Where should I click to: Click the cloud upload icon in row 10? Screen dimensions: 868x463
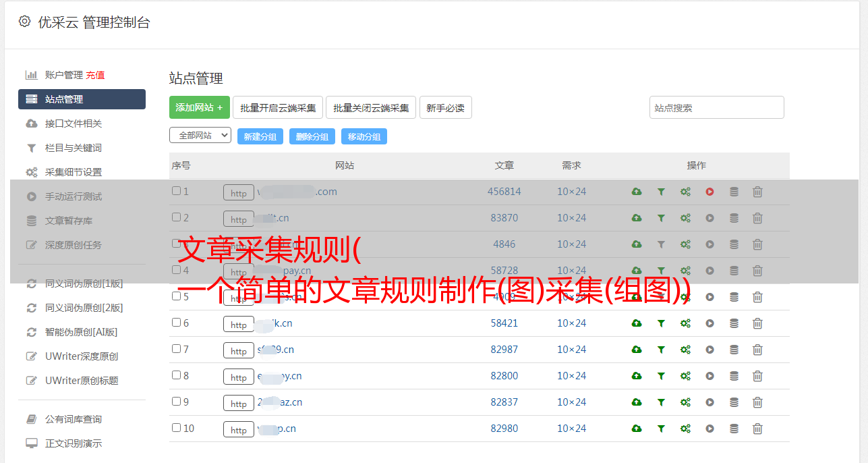(x=637, y=429)
